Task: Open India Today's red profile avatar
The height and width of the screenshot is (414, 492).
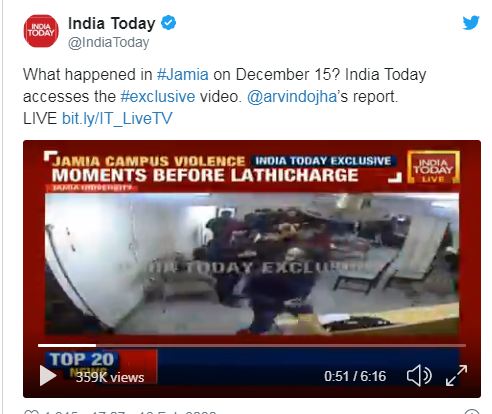Action: pos(41,31)
